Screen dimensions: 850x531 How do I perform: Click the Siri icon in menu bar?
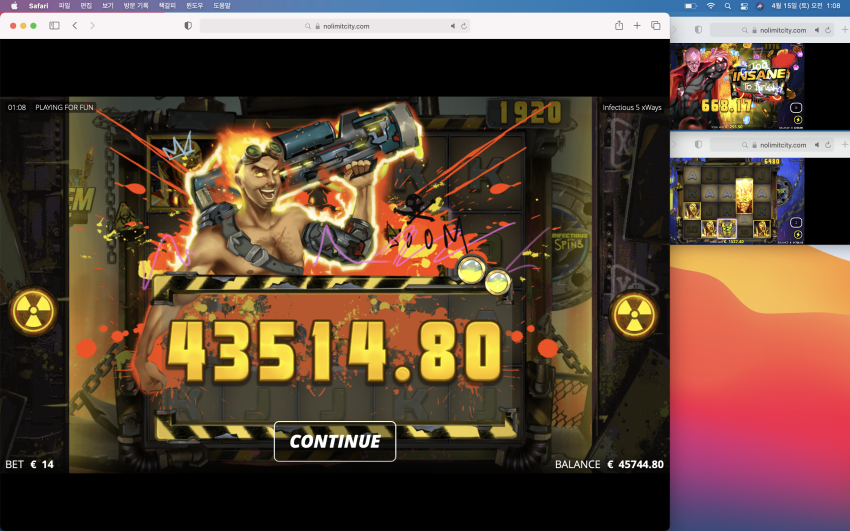coord(760,6)
